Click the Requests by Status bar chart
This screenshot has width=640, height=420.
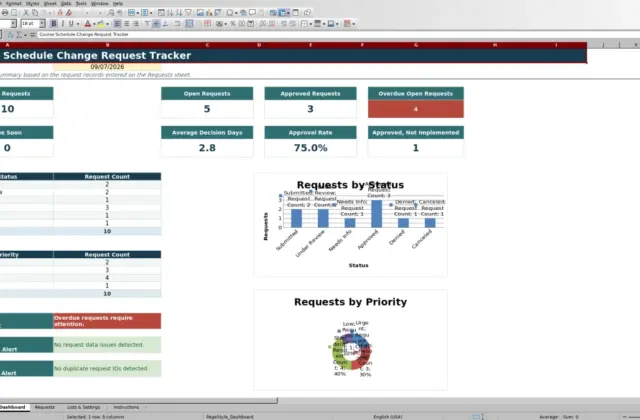[x=351, y=224]
